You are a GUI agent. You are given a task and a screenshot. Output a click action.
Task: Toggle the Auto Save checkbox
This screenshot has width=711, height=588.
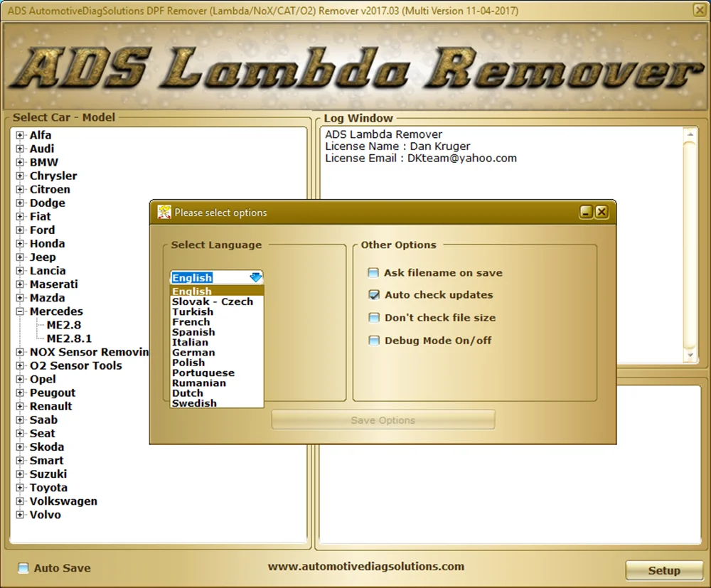pos(23,568)
